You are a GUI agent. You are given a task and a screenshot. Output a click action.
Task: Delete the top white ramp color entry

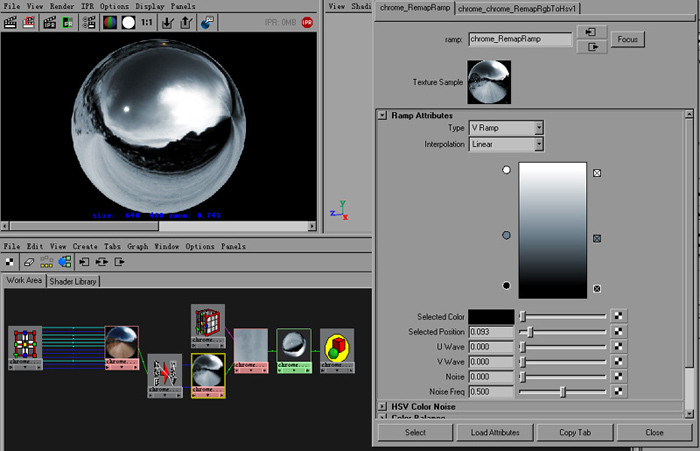click(597, 173)
